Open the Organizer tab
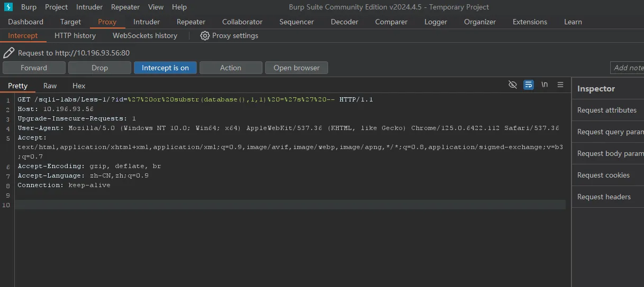644x287 pixels. pos(480,22)
